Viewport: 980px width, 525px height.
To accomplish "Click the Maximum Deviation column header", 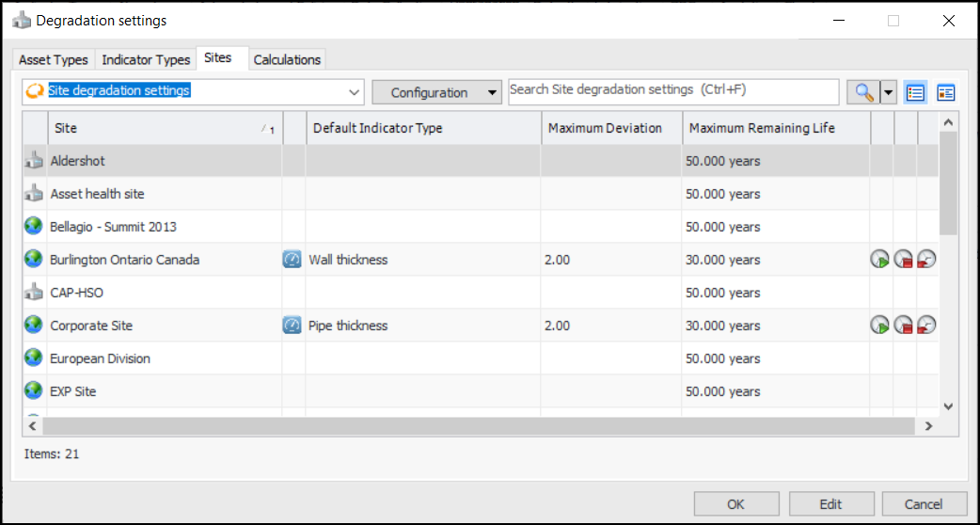I will 612,128.
